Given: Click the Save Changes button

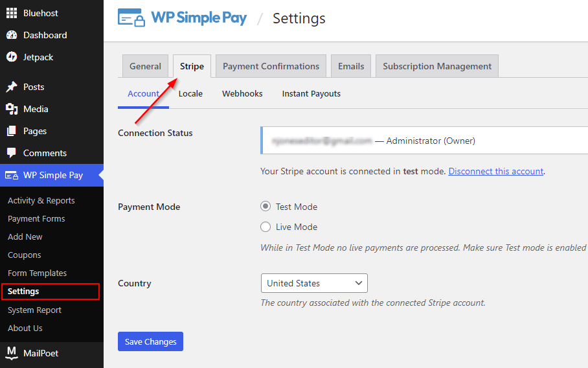Looking at the screenshot, I should coord(150,341).
